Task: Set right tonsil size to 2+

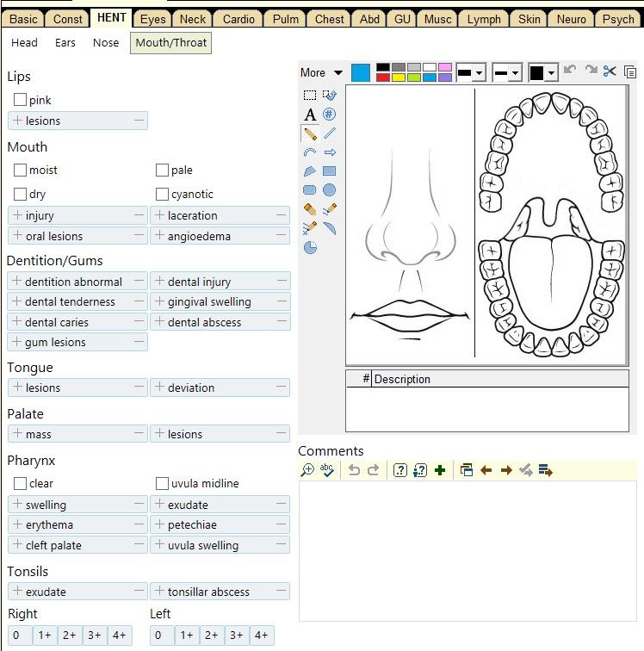Action: tap(69, 635)
